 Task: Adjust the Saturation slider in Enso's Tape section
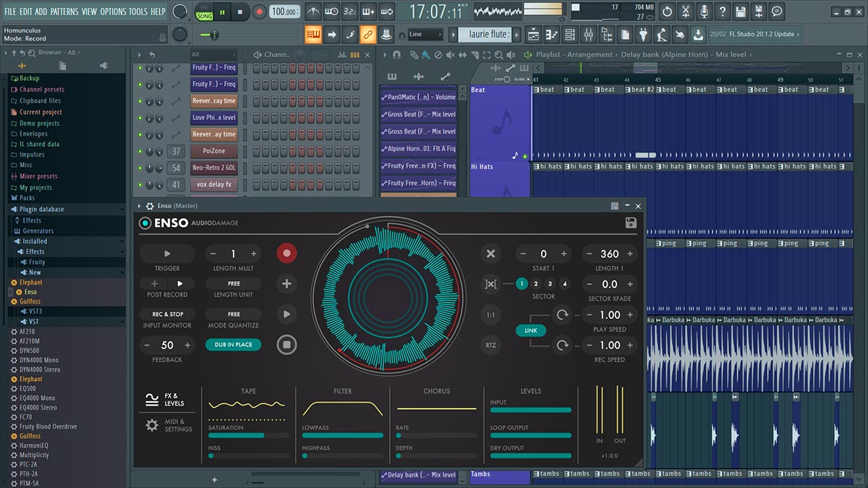click(x=249, y=435)
